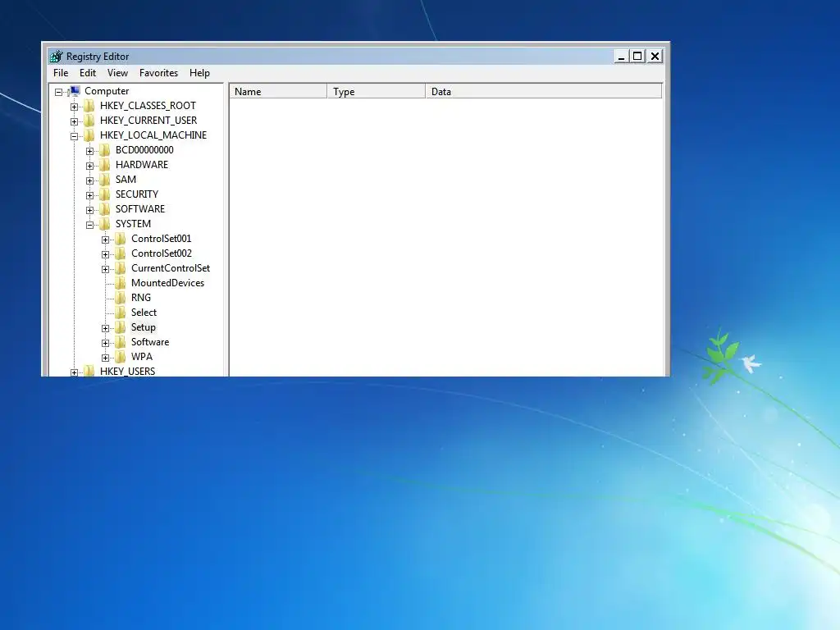Expand the HKEY_CLASSES_ROOT node

tap(74, 107)
